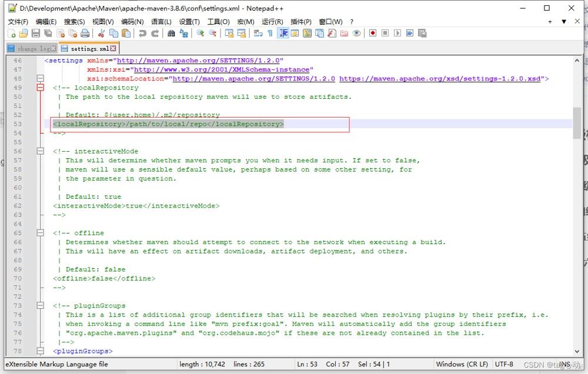
Task: Toggle synchronized vertical scrolling icon
Action: pyautogui.click(x=229, y=34)
